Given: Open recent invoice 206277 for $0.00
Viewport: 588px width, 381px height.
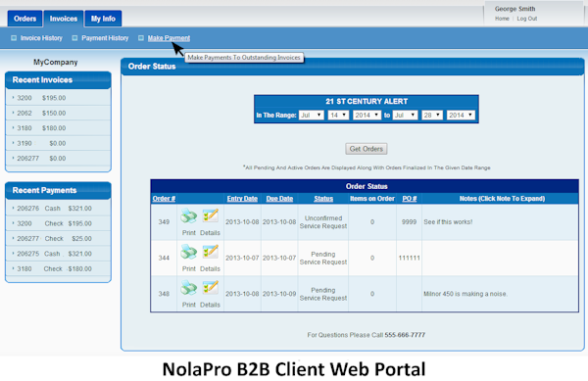Looking at the screenshot, I should (x=58, y=158).
